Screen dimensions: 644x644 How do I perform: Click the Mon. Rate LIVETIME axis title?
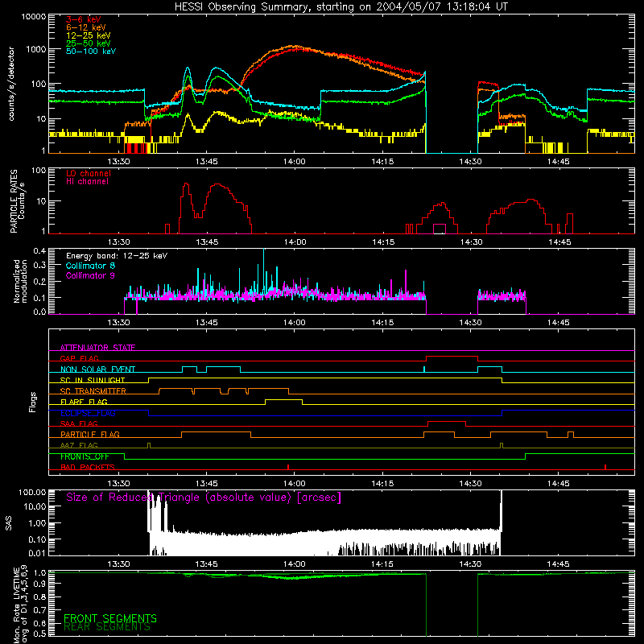(x=21, y=605)
